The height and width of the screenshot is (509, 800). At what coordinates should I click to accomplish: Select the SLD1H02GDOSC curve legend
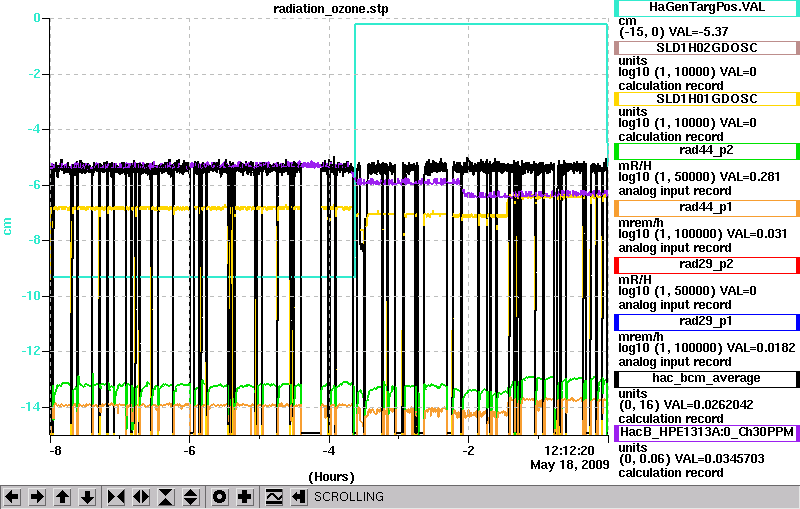[x=707, y=48]
